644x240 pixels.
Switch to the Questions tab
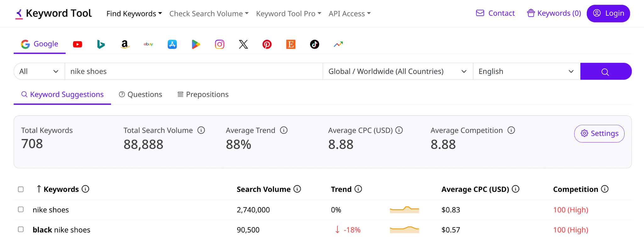[x=141, y=95]
